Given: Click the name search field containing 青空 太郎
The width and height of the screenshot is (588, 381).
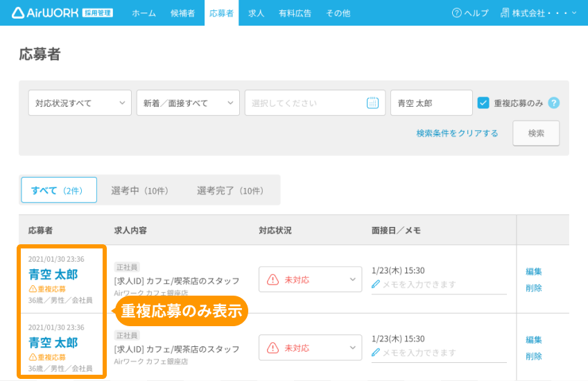Looking at the screenshot, I should 431,103.
